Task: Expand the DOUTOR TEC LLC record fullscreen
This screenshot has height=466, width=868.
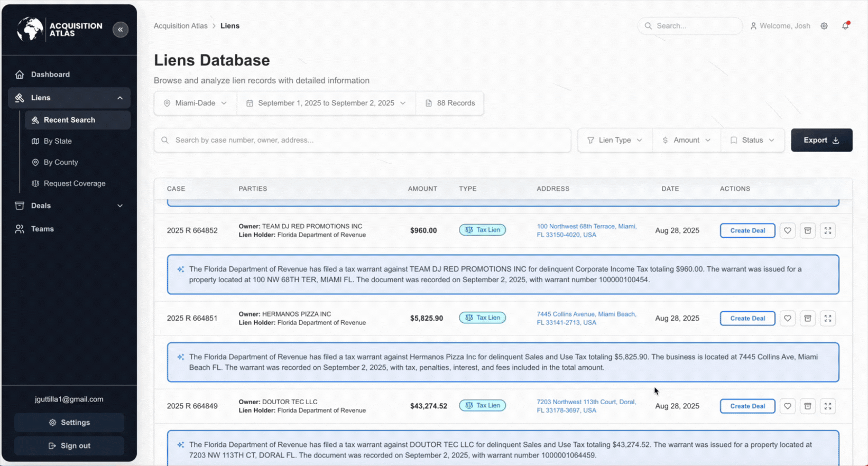Action: 827,406
